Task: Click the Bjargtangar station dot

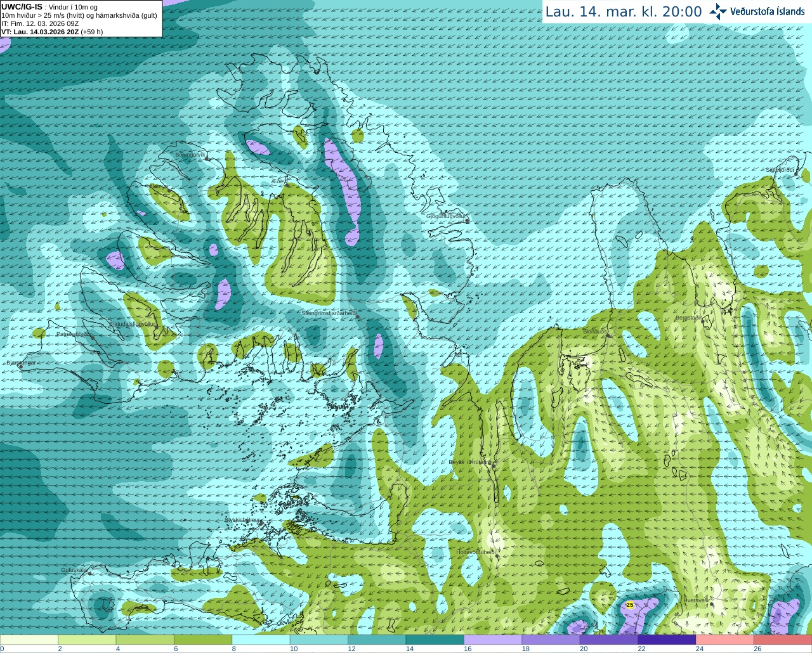Action: [21, 366]
